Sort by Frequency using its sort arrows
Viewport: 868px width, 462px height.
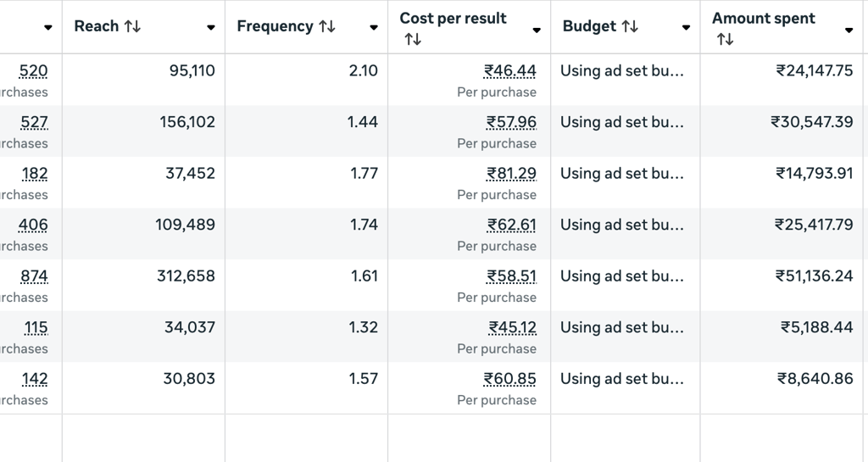click(x=327, y=27)
